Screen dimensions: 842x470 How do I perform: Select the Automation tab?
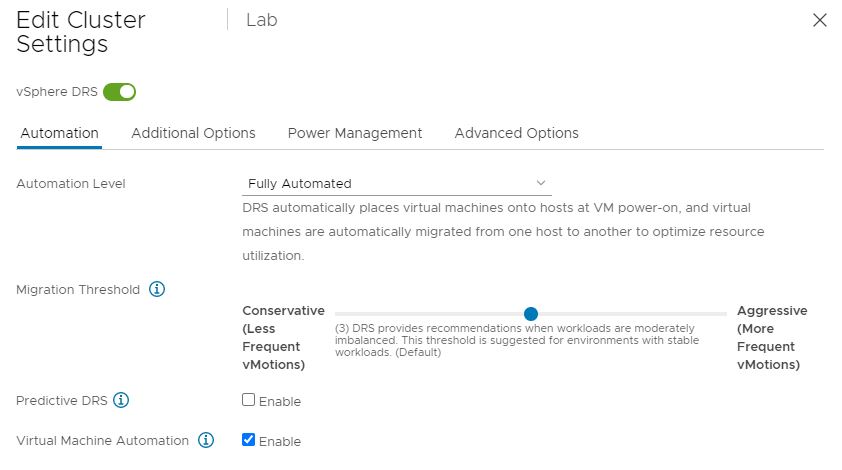[x=59, y=133]
